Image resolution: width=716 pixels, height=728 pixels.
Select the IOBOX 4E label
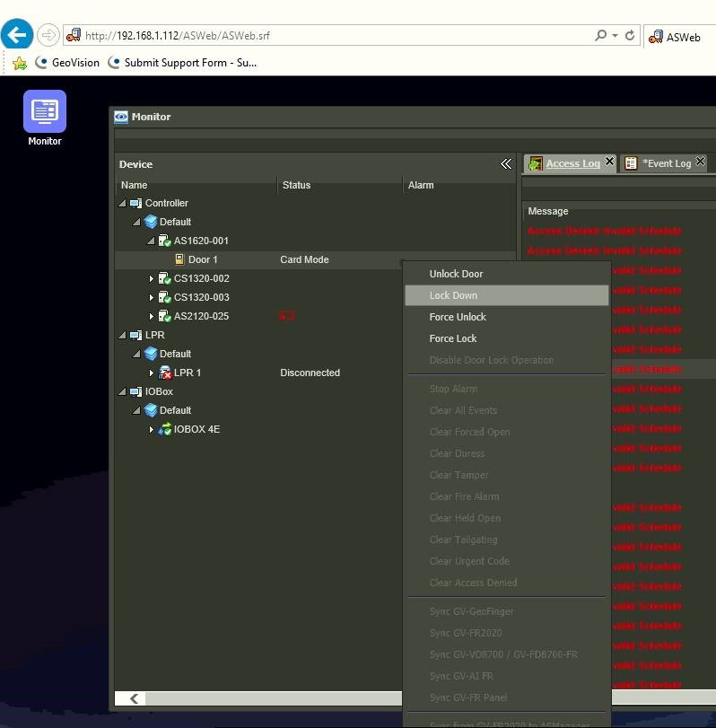196,429
